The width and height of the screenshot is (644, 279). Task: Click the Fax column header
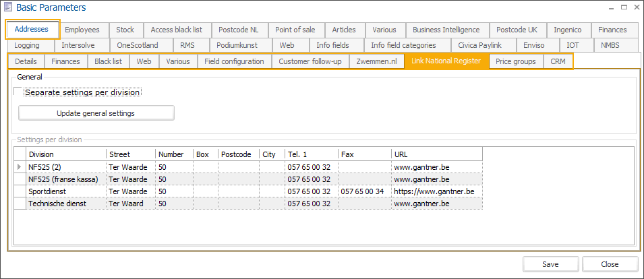365,154
